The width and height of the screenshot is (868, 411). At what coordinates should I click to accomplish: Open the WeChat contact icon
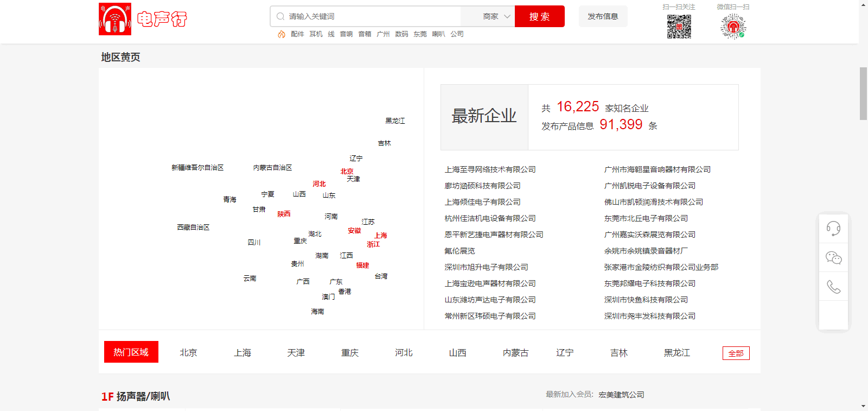pos(833,258)
